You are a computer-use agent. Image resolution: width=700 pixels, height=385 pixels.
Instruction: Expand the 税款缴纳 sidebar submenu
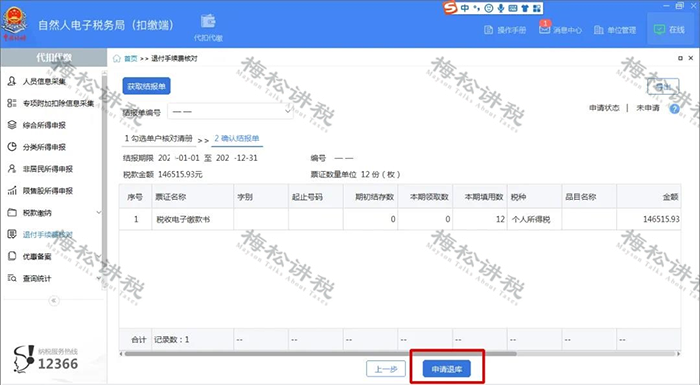click(99, 213)
